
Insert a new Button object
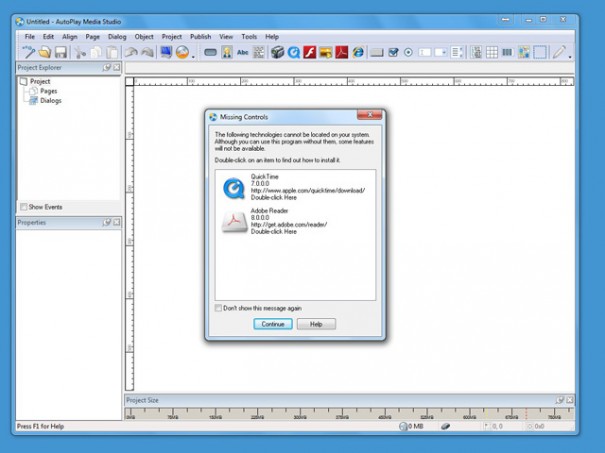(x=210, y=52)
